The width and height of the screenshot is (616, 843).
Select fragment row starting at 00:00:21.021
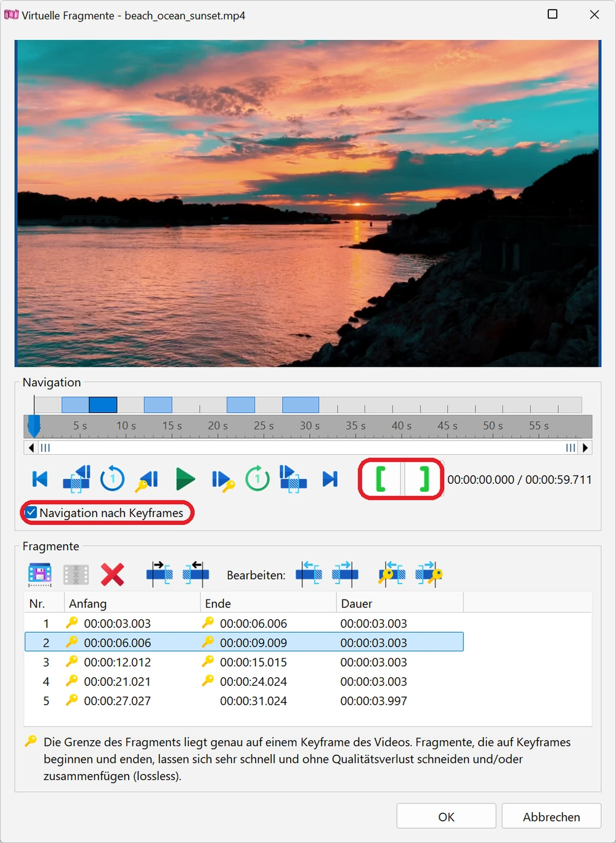244,681
